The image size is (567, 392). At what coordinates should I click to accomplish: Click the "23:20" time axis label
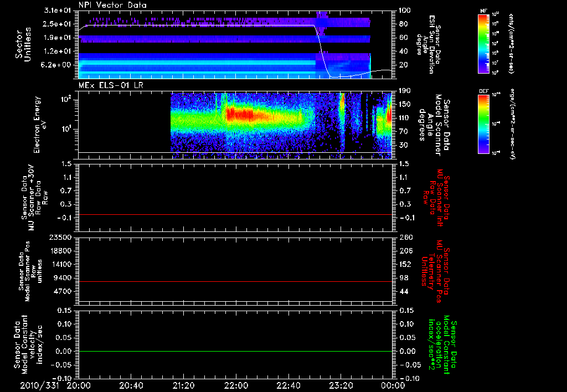click(341, 385)
